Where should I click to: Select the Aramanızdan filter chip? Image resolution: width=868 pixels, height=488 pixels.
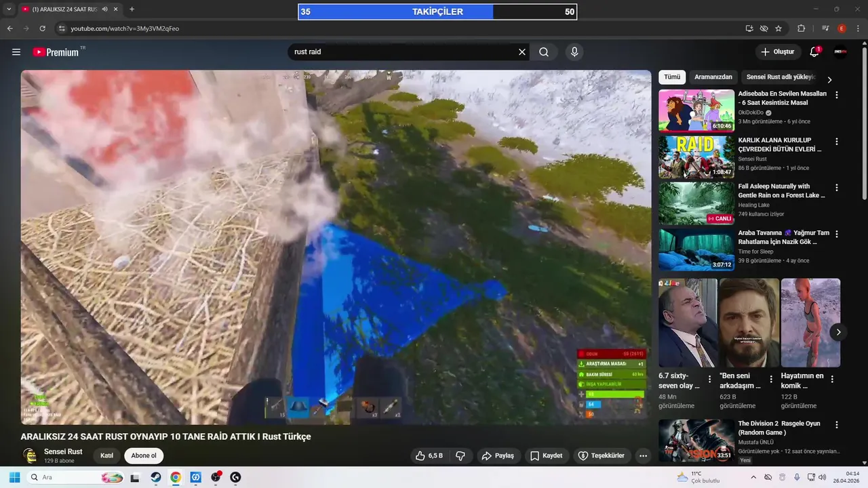tap(713, 77)
